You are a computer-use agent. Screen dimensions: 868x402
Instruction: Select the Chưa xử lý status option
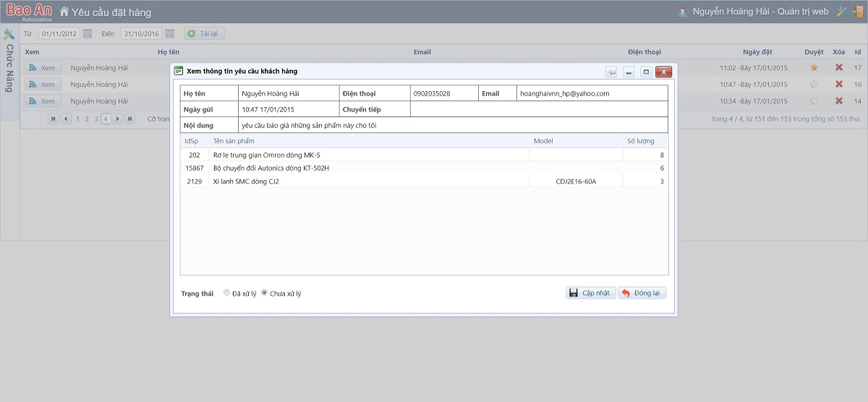pyautogui.click(x=264, y=293)
